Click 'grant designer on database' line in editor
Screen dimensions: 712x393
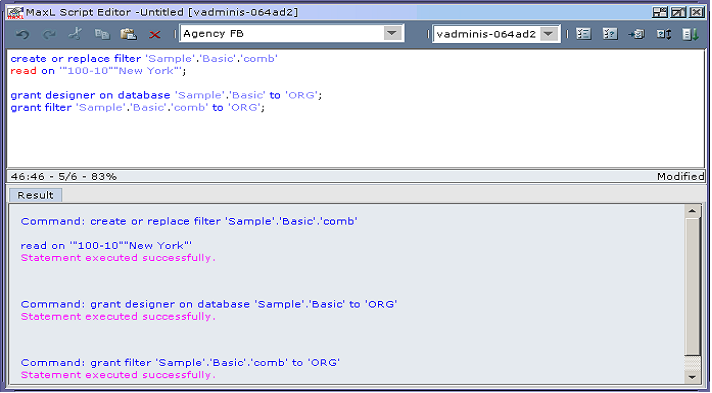[x=166, y=95]
